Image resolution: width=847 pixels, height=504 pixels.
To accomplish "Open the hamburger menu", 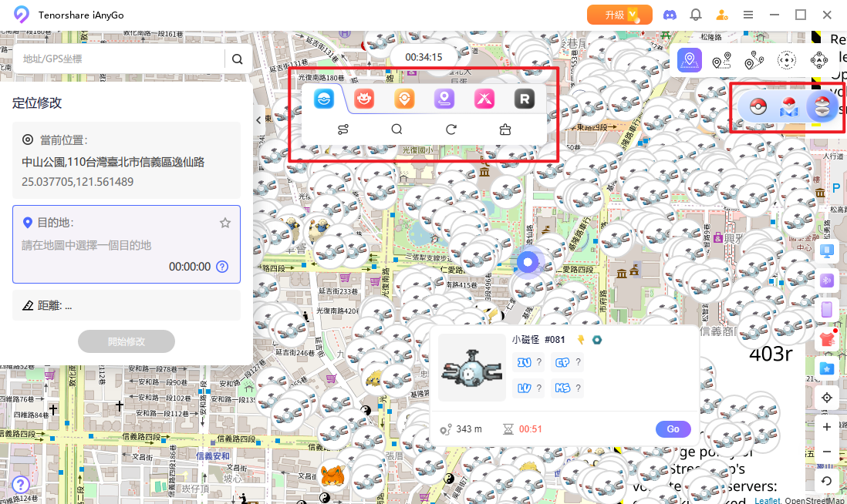I will (748, 15).
